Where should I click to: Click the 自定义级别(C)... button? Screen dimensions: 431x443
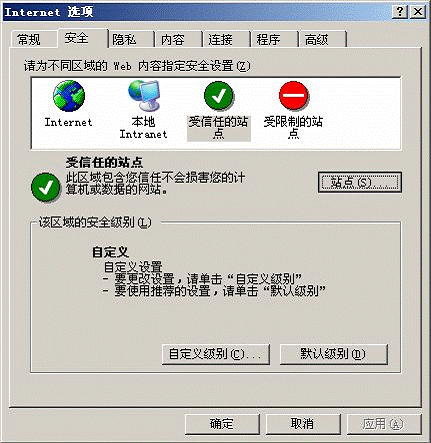(216, 354)
